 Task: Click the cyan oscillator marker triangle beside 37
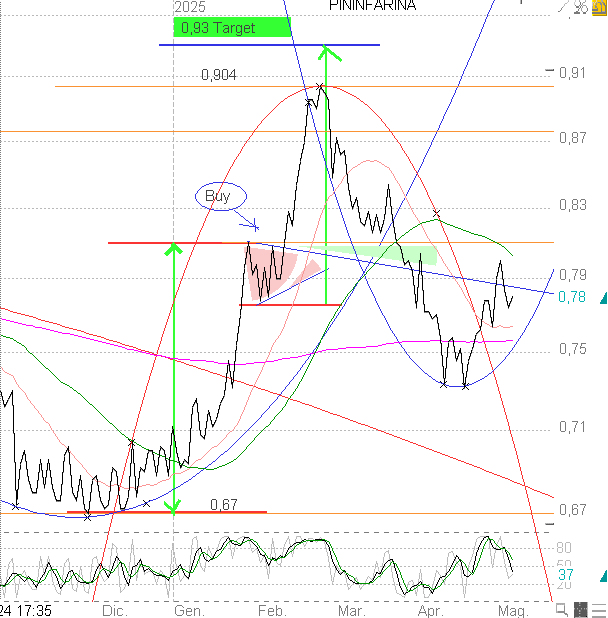point(603,576)
